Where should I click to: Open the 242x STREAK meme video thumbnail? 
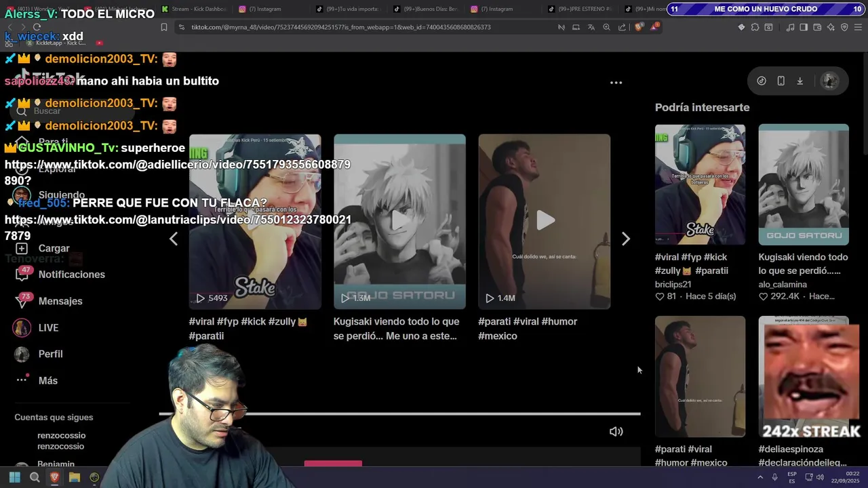coord(803,377)
